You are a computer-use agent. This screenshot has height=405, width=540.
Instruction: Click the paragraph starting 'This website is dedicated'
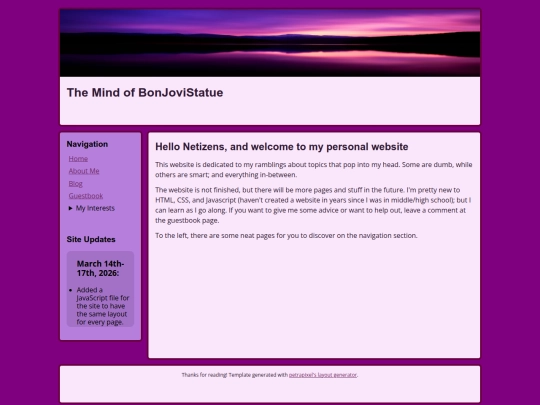click(x=314, y=169)
